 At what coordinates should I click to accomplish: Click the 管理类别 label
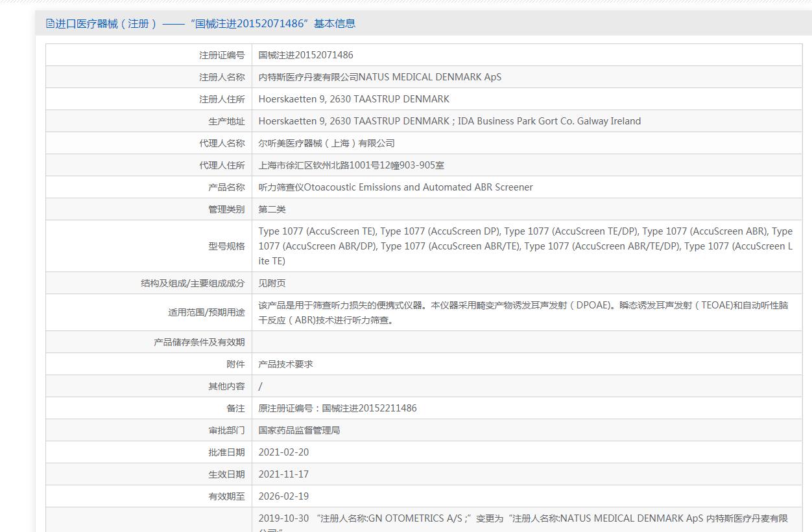(226, 209)
